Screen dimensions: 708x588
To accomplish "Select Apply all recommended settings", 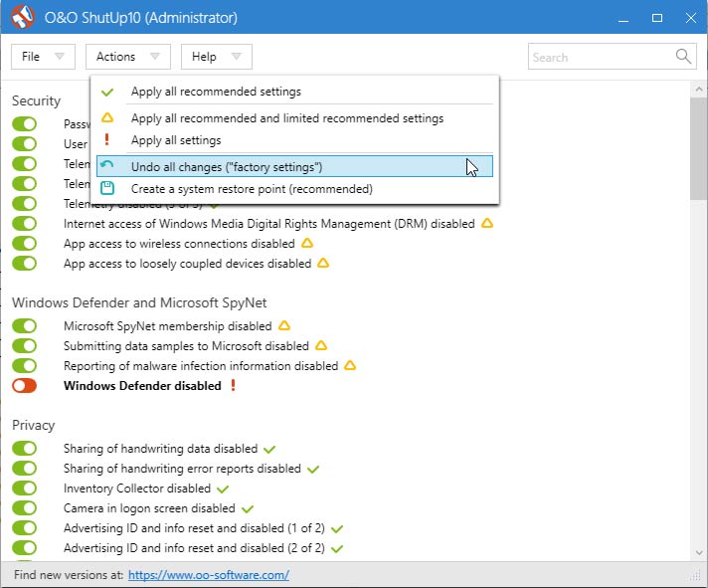I will click(294, 92).
